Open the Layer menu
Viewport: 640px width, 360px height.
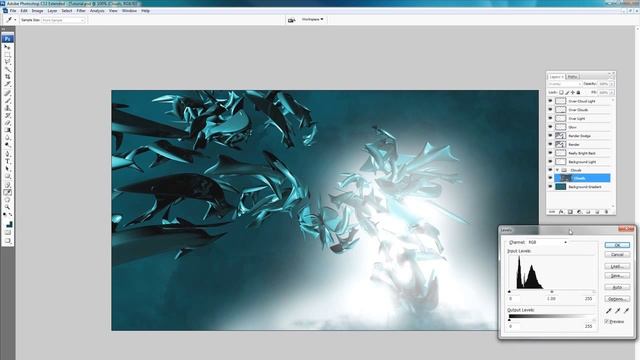tap(52, 11)
